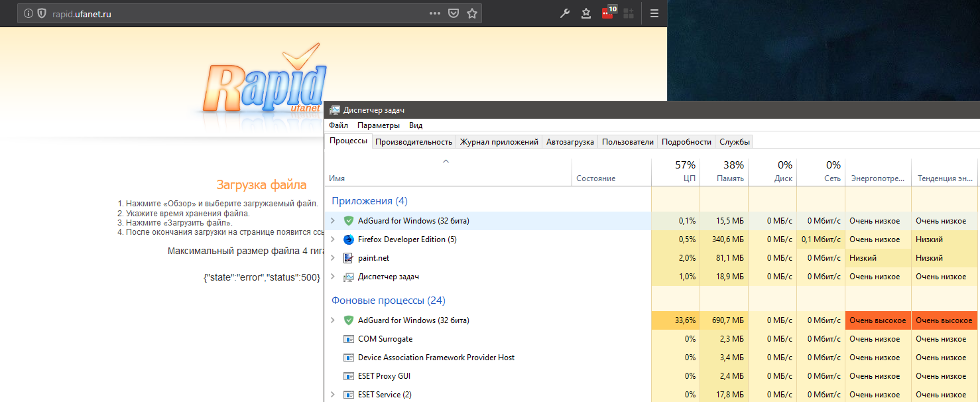The image size is (980, 402).
Task: Click the red AdGuard extension icon with badge 10
Action: pyautogui.click(x=607, y=13)
